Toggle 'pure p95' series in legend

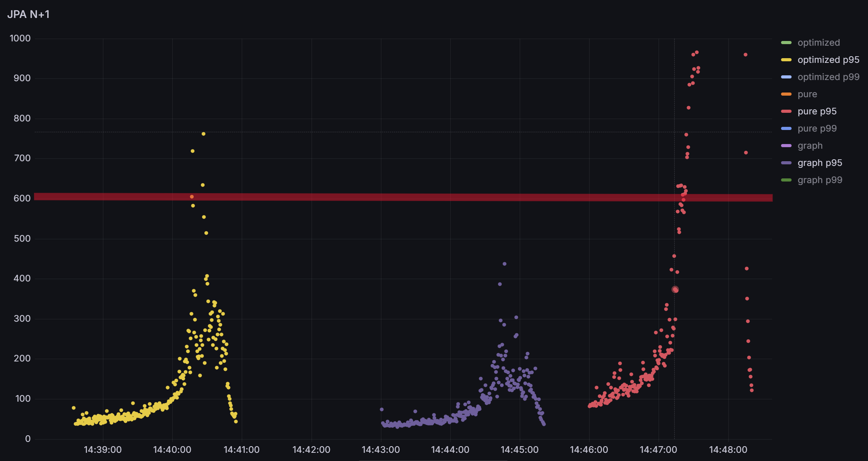coord(817,111)
